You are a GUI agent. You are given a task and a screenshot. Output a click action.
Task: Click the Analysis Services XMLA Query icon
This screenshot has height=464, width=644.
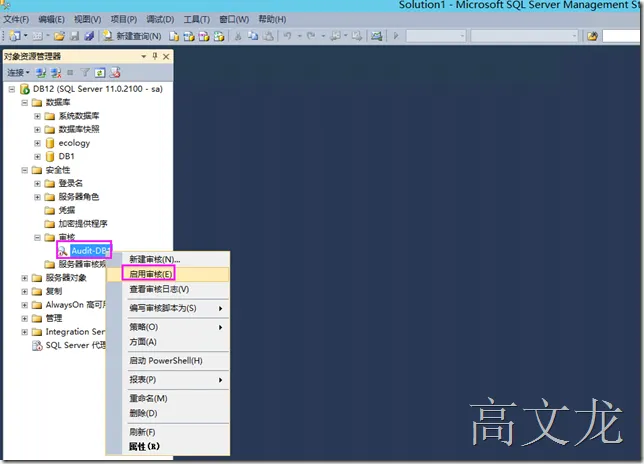(219, 37)
